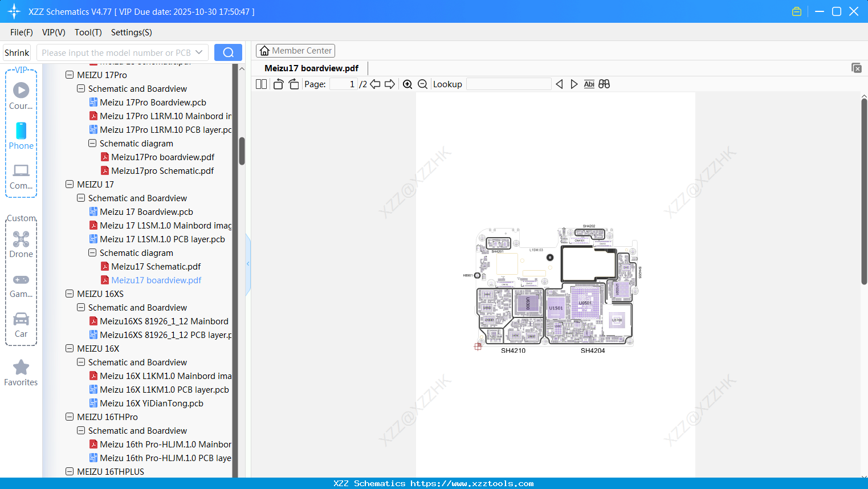Open the Favorites star
The height and width of the screenshot is (489, 868).
(21, 373)
